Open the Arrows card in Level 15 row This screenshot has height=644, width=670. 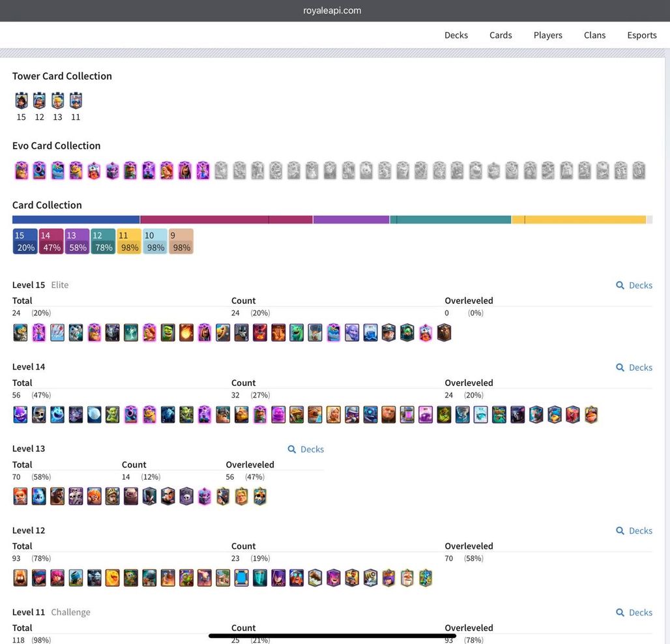[x=57, y=333]
